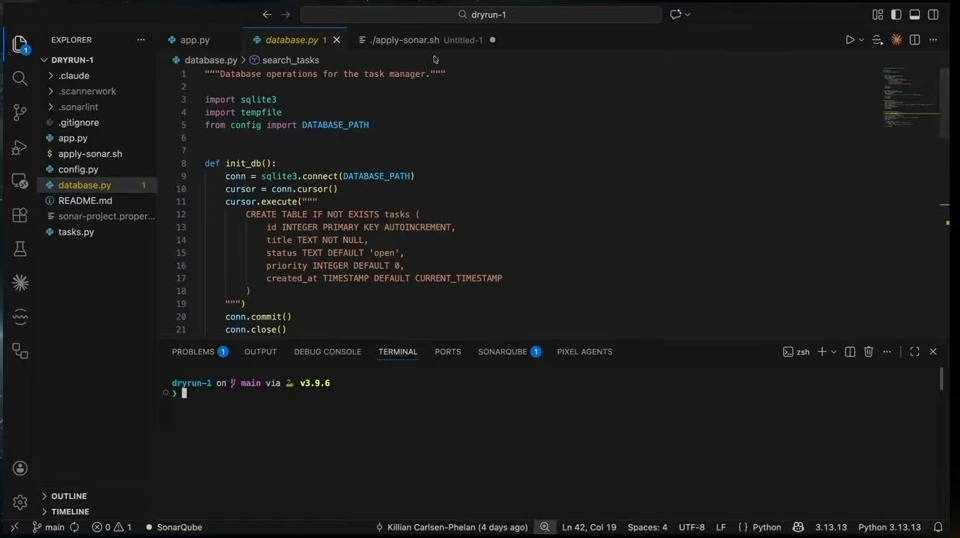Go forward with the navigation arrow
960x538 pixels.
(286, 14)
